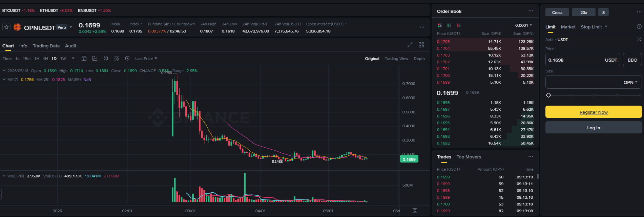Open the Last Price dropdown
This screenshot has height=217, width=644.
[x=146, y=59]
